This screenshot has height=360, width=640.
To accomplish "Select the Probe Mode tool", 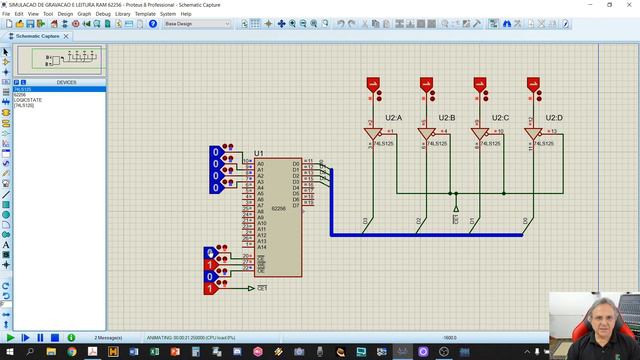I will [6, 173].
